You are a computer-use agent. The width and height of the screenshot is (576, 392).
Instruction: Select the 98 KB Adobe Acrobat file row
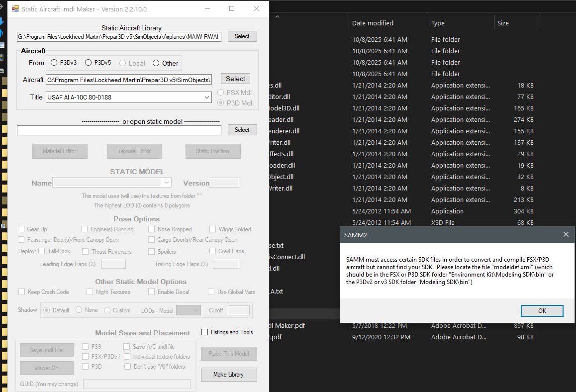click(404, 337)
